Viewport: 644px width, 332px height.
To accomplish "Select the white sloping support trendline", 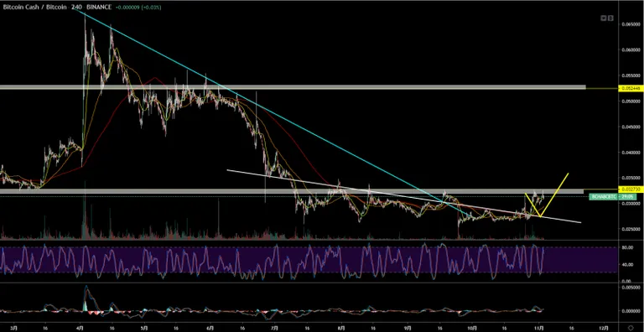I will click(x=404, y=196).
